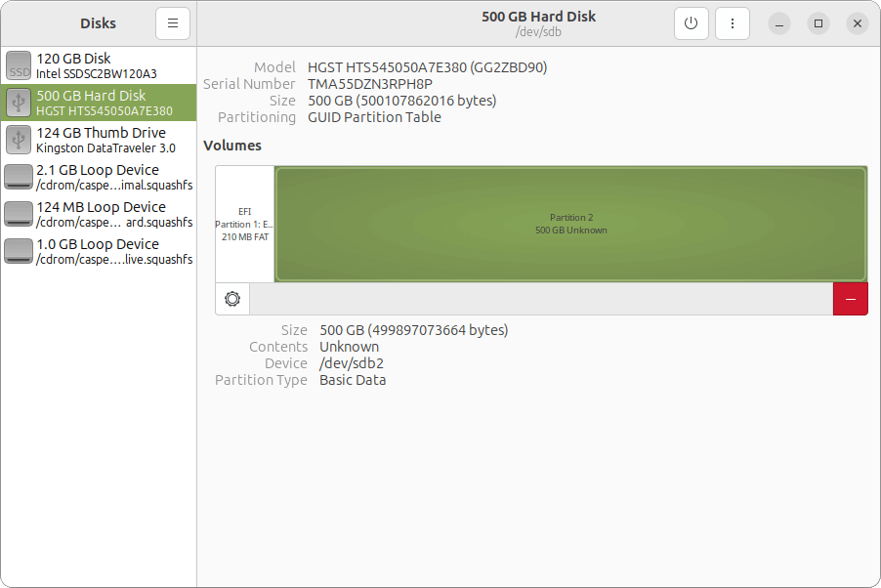Click the power off disk button
This screenshot has width=881, height=588.
[691, 23]
